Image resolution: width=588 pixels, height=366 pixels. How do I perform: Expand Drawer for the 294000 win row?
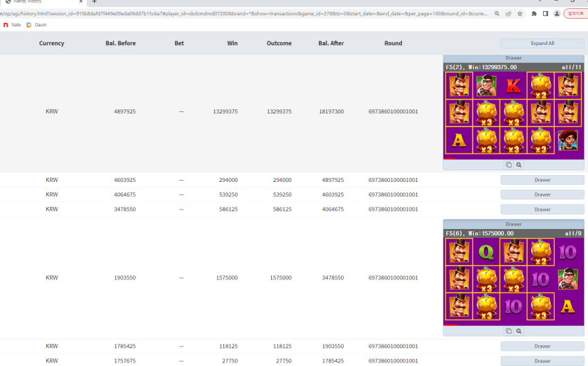(542, 180)
